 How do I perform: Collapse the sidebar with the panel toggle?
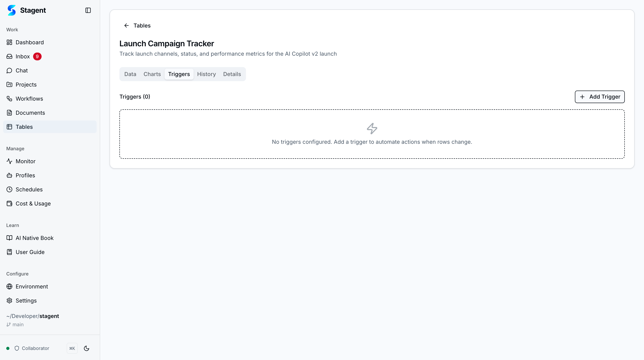coord(88,10)
